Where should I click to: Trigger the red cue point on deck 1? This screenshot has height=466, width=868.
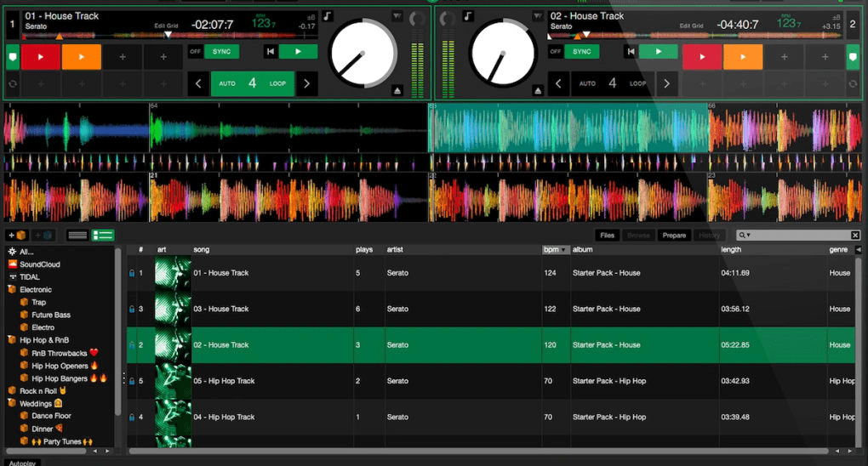tap(40, 57)
